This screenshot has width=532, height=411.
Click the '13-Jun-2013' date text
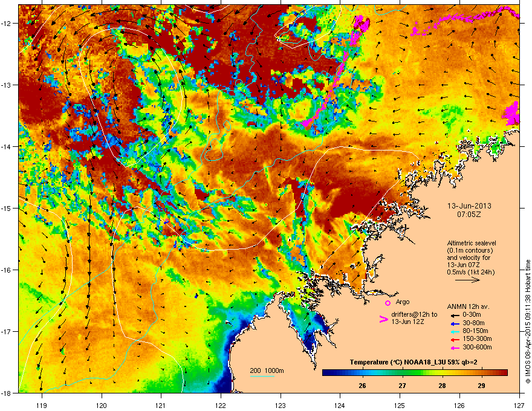tap(469, 206)
